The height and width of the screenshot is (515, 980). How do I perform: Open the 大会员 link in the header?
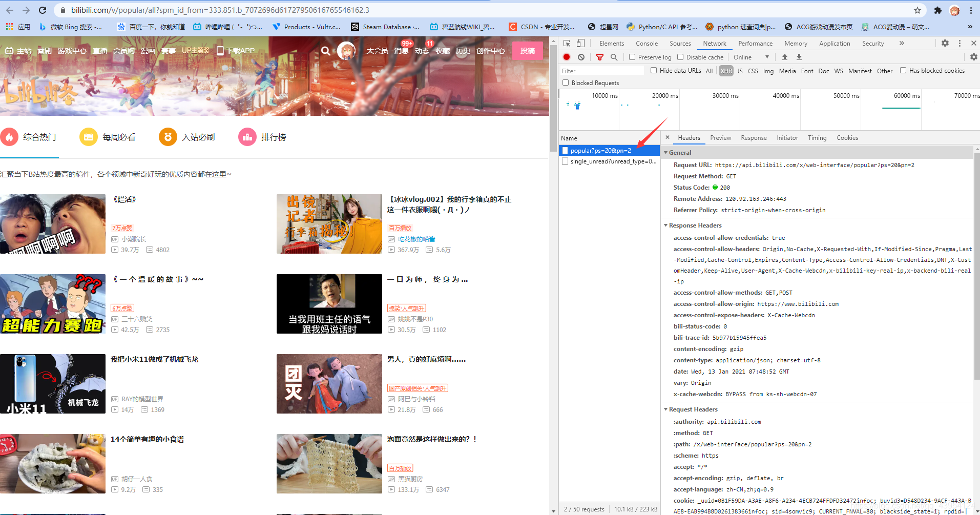tap(377, 51)
